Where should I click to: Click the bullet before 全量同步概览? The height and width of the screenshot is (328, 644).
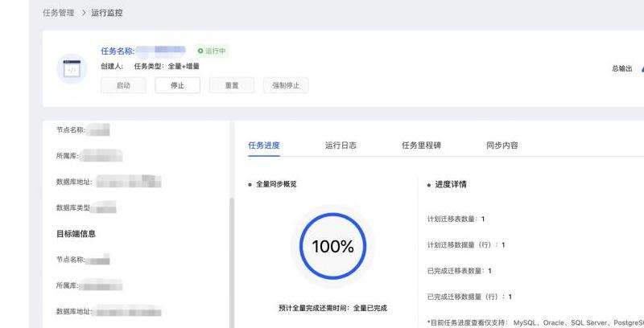pyautogui.click(x=250, y=184)
